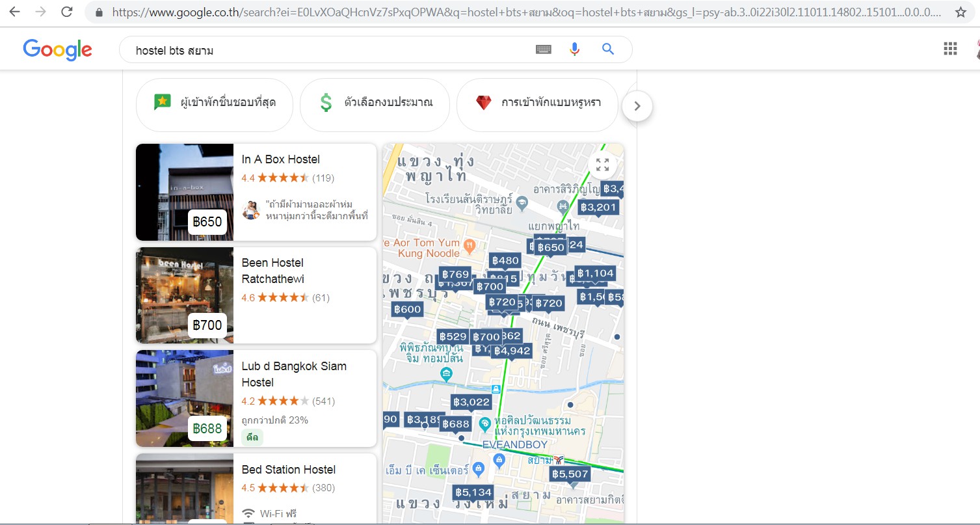980x525 pixels.
Task: Click the ฿688 price on Lub d photo
Action: pyautogui.click(x=207, y=429)
